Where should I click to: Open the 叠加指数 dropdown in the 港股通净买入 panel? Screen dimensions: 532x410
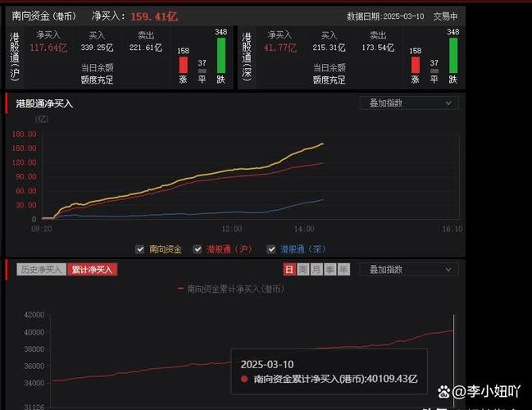pyautogui.click(x=409, y=103)
